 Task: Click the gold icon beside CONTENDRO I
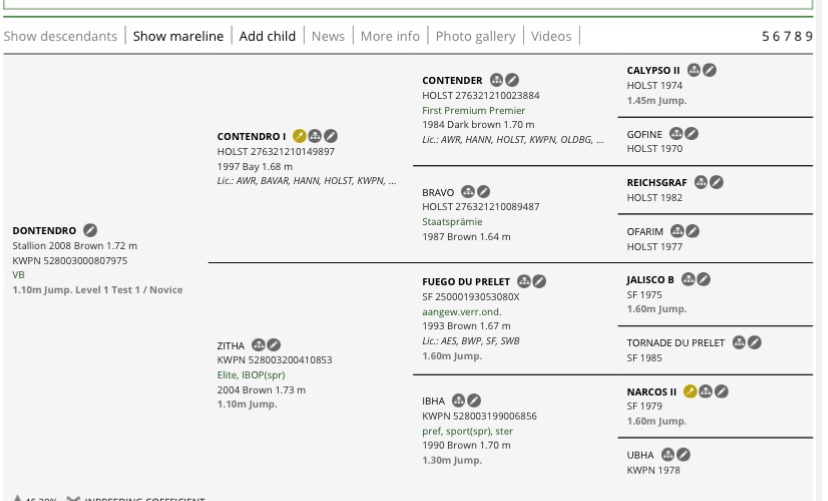click(x=299, y=136)
